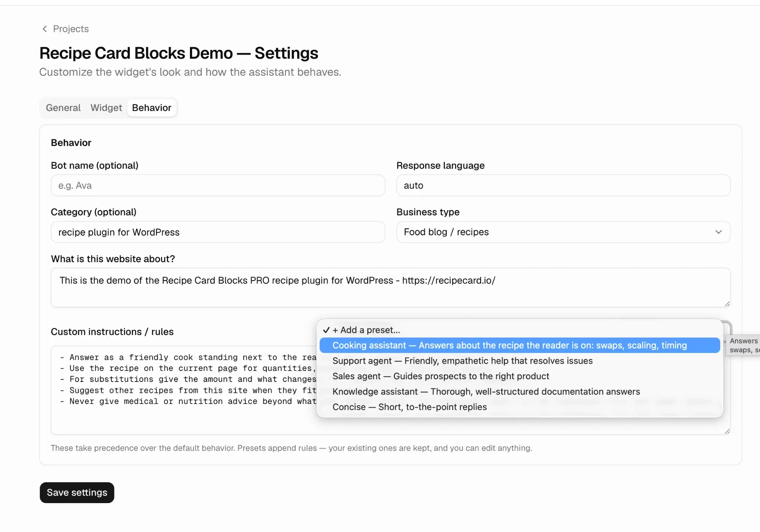Click the Save settings button
Screen dimensions: 760x532
point(77,492)
